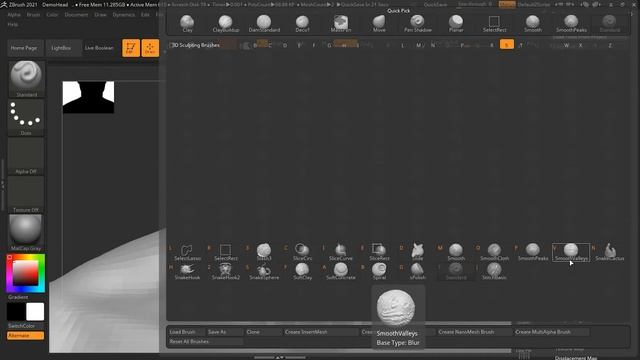
Task: Pick the DamStandard brush
Action: [264, 23]
